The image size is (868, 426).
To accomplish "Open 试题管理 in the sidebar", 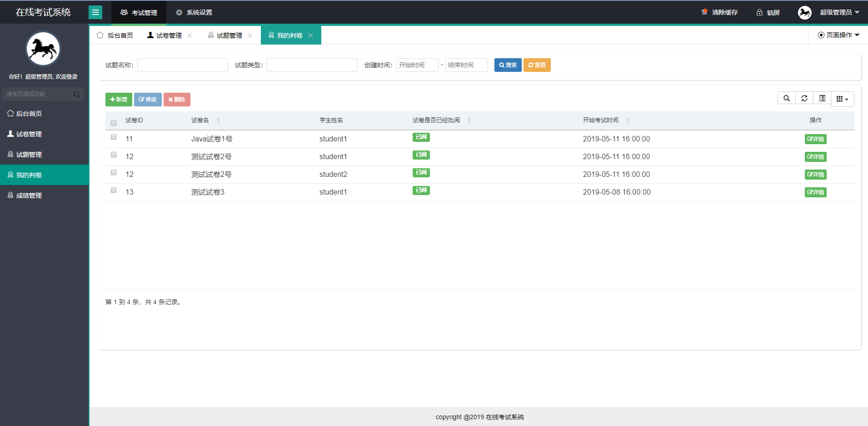I will 44,155.
